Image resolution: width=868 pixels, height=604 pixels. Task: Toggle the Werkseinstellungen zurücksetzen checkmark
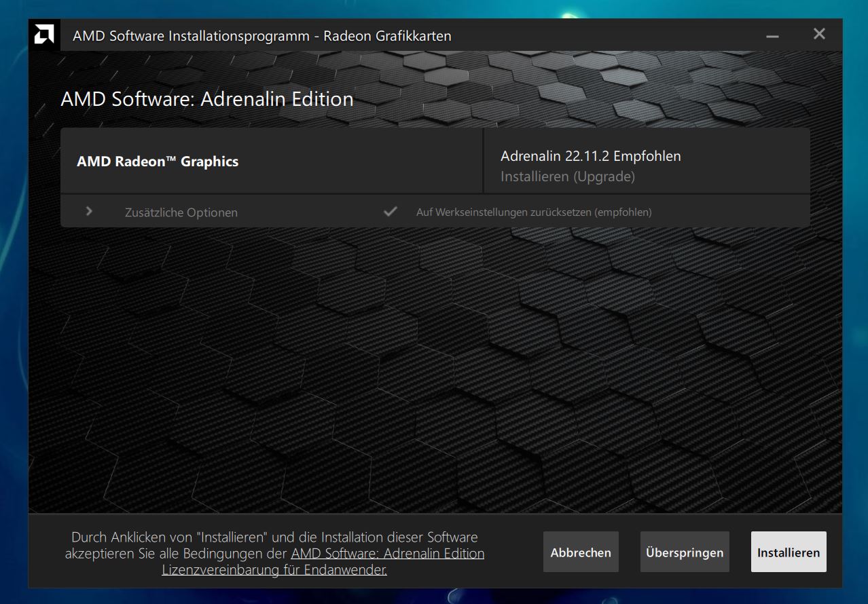[x=390, y=211]
